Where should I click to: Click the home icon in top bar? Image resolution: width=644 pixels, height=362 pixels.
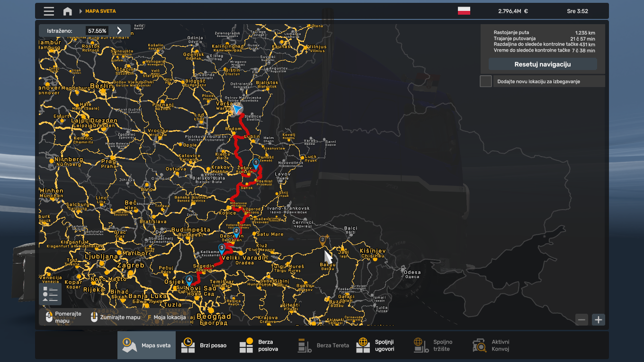point(68,11)
